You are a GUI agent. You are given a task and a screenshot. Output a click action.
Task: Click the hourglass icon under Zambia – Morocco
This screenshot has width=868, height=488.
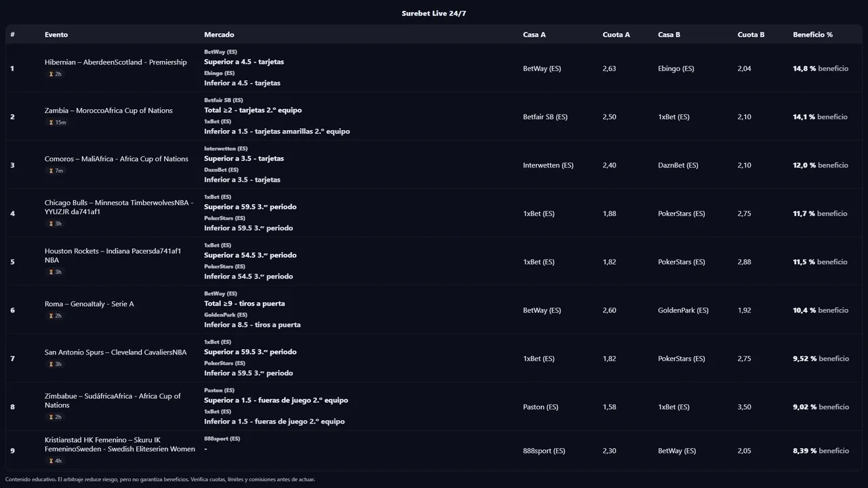click(x=51, y=123)
